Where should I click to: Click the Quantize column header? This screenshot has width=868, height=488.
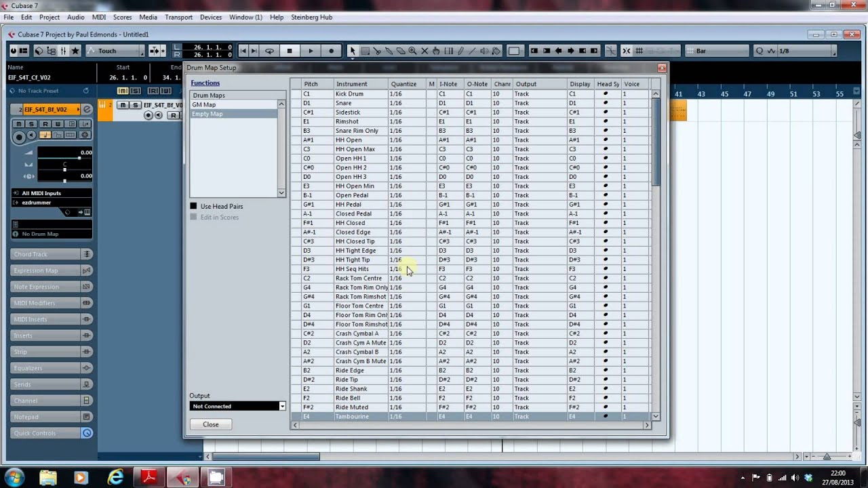tap(407, 84)
